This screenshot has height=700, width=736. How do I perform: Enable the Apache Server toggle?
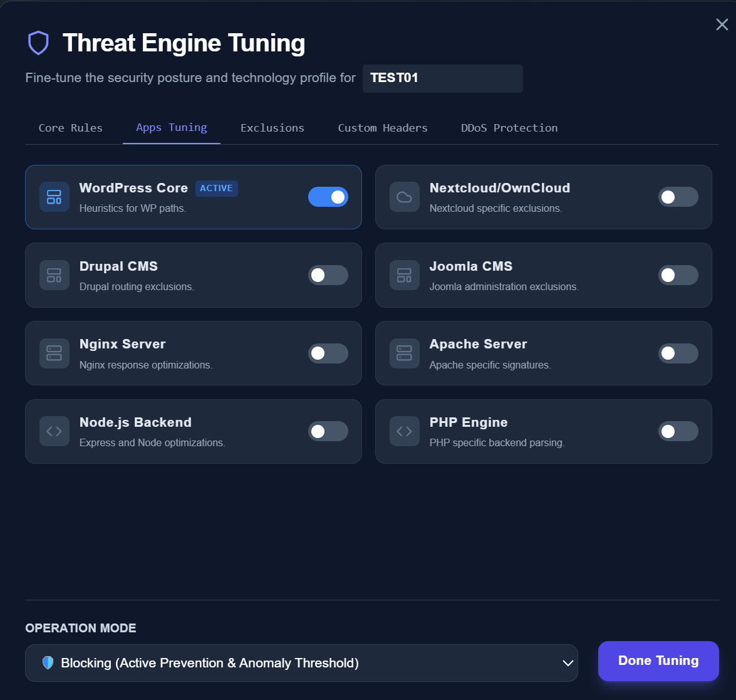(x=678, y=353)
